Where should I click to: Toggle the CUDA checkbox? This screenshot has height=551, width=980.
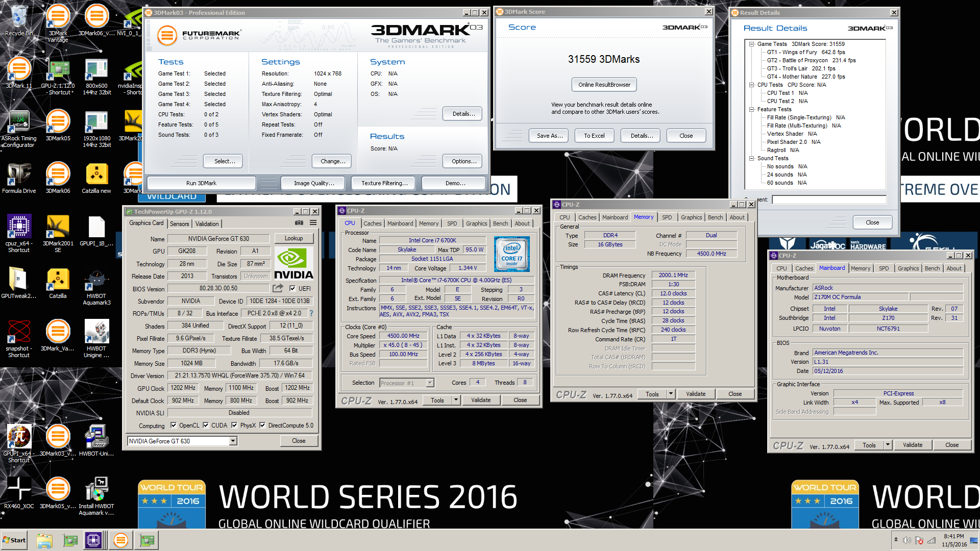[206, 425]
